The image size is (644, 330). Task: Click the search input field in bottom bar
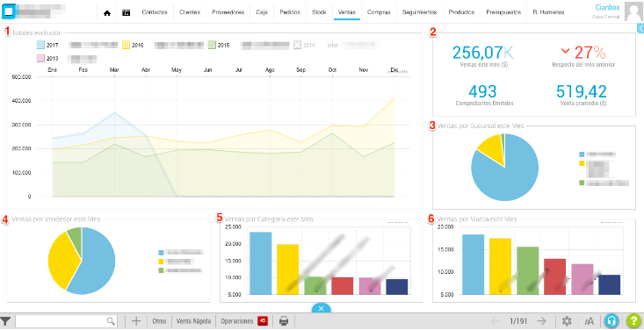click(66, 321)
